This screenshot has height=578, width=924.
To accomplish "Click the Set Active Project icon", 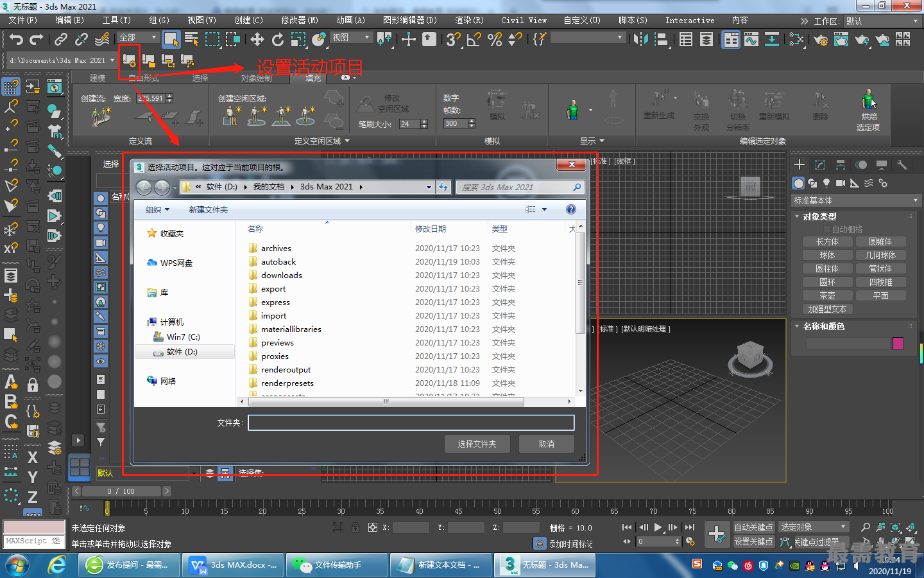I will pos(129,60).
